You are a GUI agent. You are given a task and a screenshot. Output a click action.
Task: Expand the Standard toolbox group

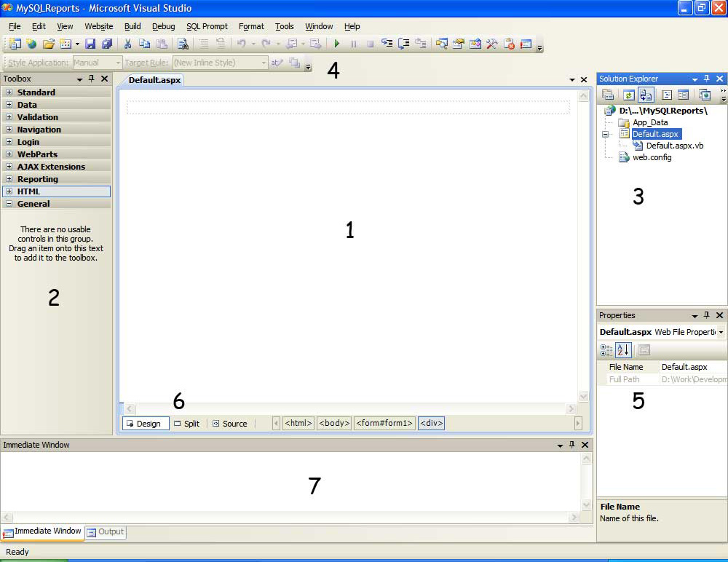click(9, 92)
